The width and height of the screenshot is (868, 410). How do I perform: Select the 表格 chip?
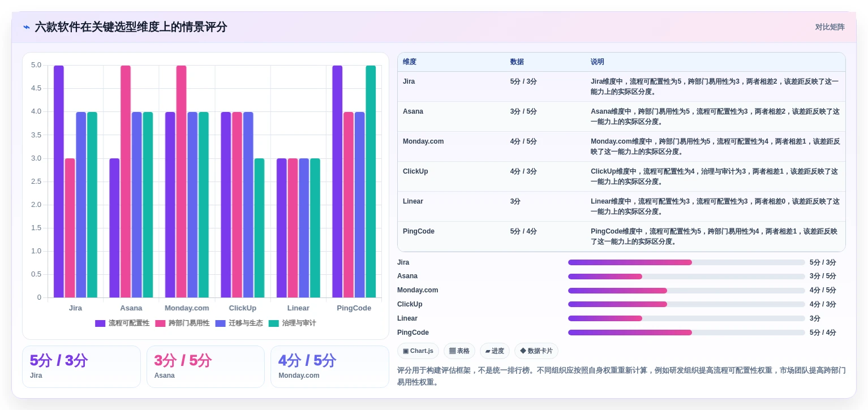click(x=459, y=351)
